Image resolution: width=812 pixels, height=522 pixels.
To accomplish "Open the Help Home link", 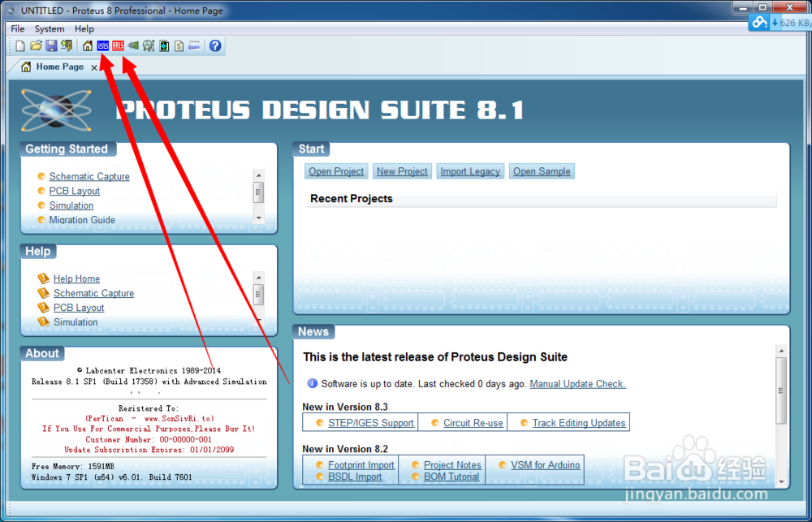I will tap(76, 278).
